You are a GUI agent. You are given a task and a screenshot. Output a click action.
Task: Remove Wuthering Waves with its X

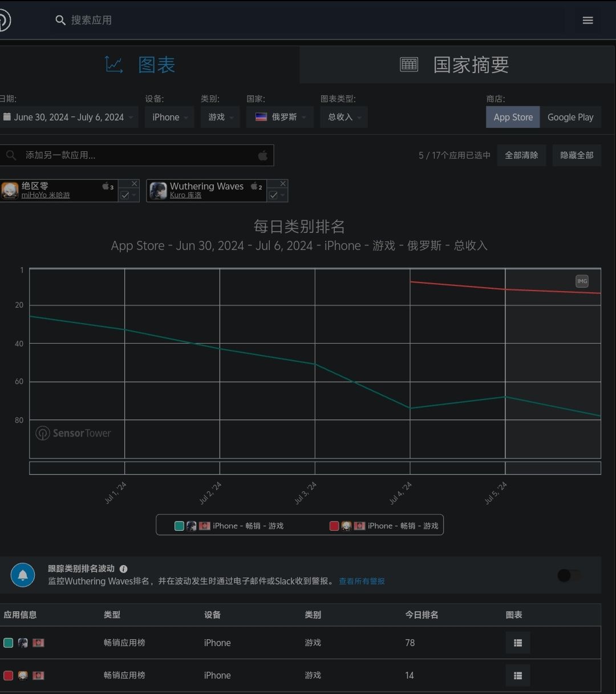tap(283, 184)
